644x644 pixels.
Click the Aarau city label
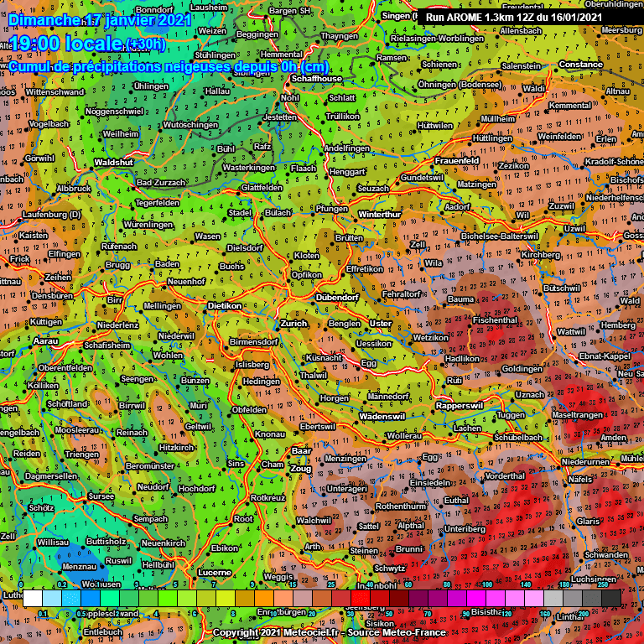[x=46, y=341]
